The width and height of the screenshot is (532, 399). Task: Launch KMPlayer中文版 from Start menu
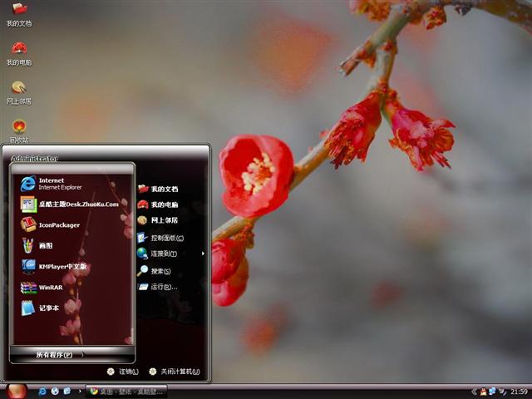point(53,267)
